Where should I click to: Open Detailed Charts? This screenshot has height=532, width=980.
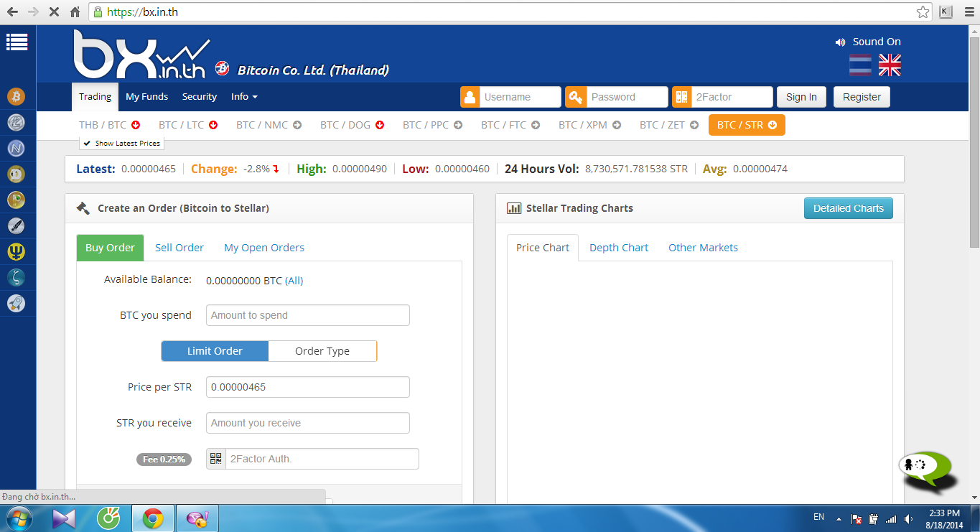coord(849,208)
